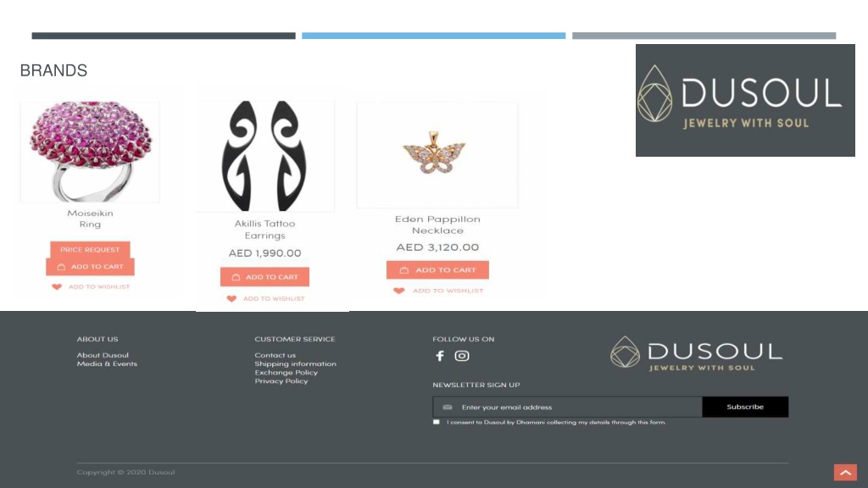Open the Exchange Policy link
The height and width of the screenshot is (488, 868).
point(287,373)
